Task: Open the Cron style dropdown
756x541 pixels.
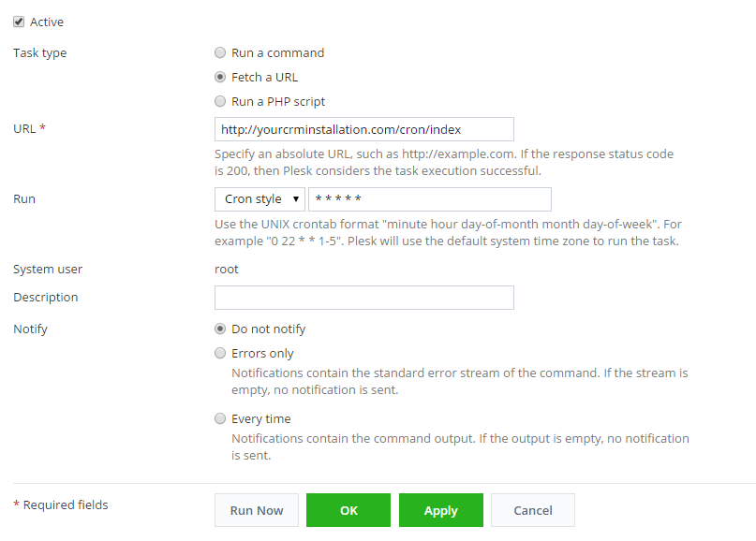Action: [260, 199]
